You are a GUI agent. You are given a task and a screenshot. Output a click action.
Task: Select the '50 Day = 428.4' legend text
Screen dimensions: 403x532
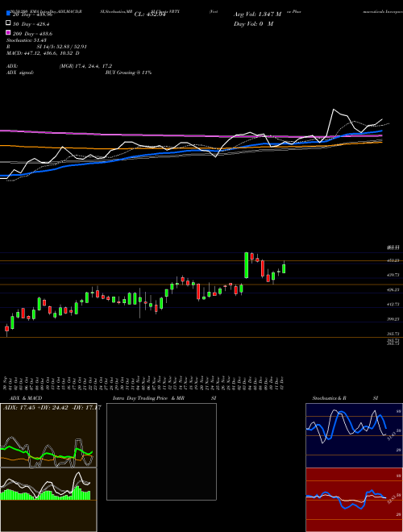[30, 24]
